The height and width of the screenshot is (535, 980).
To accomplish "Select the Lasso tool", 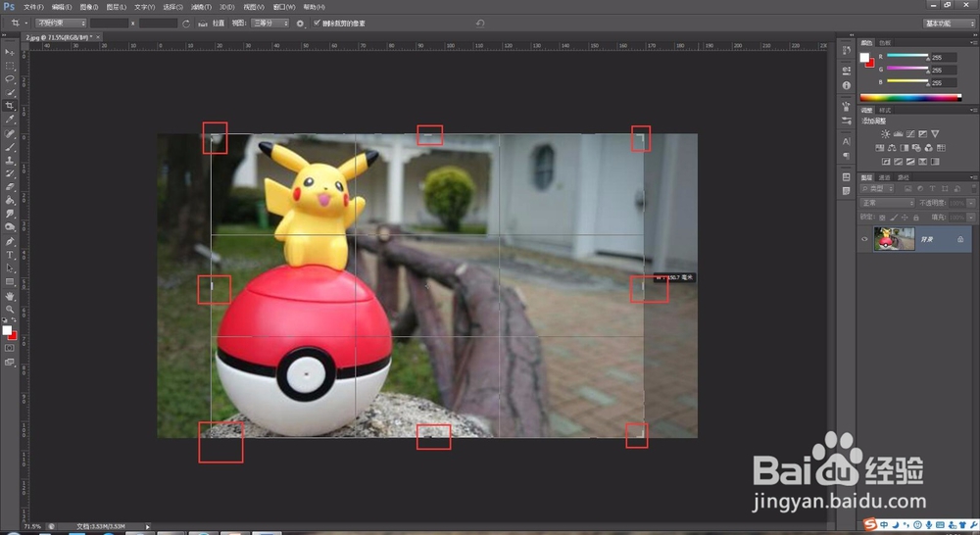I will 10,78.
